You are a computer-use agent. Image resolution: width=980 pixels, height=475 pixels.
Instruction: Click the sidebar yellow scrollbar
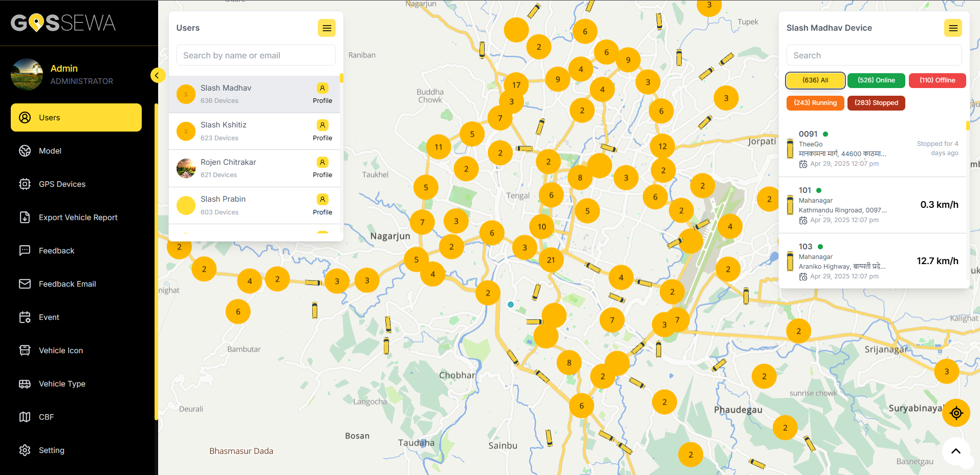click(156, 262)
